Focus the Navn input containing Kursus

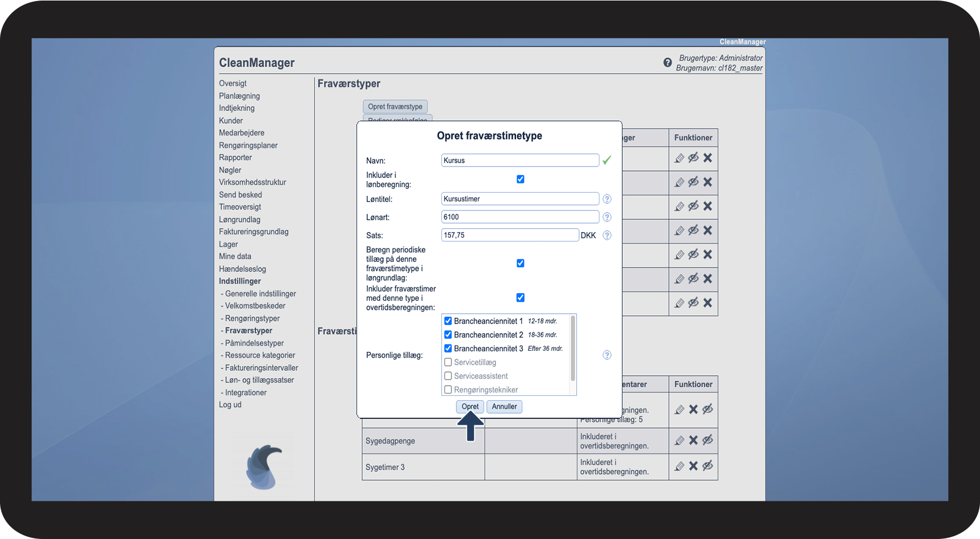[x=520, y=160]
